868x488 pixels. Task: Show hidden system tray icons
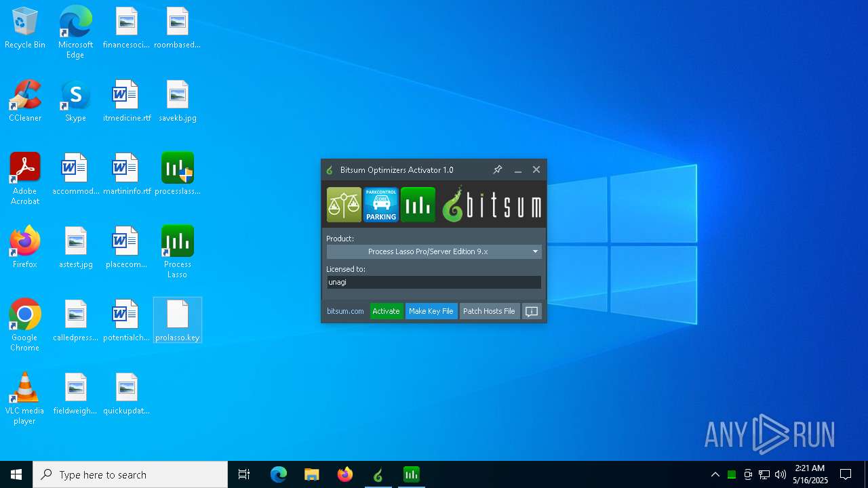coord(715,474)
